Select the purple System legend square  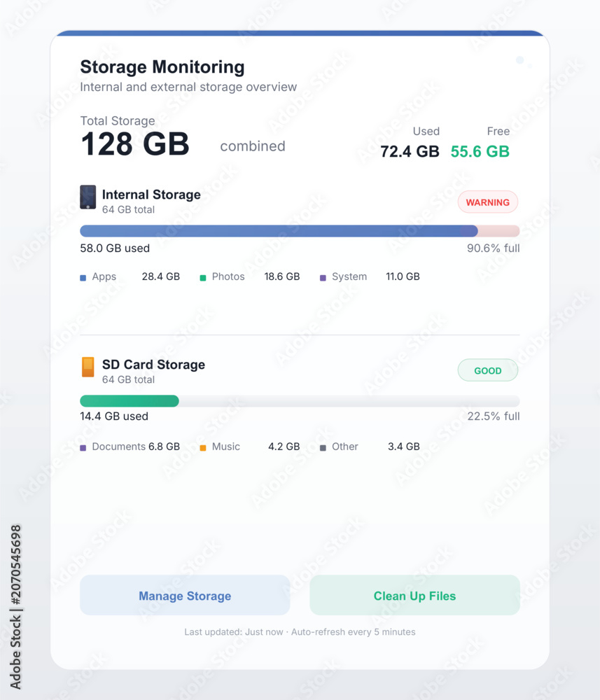click(323, 278)
